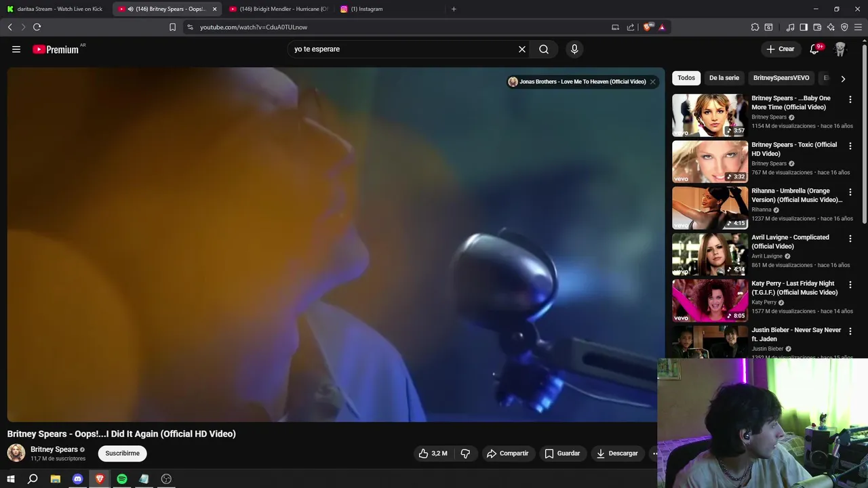
Task: Open Baby One More Time thumbnail
Action: point(710,115)
